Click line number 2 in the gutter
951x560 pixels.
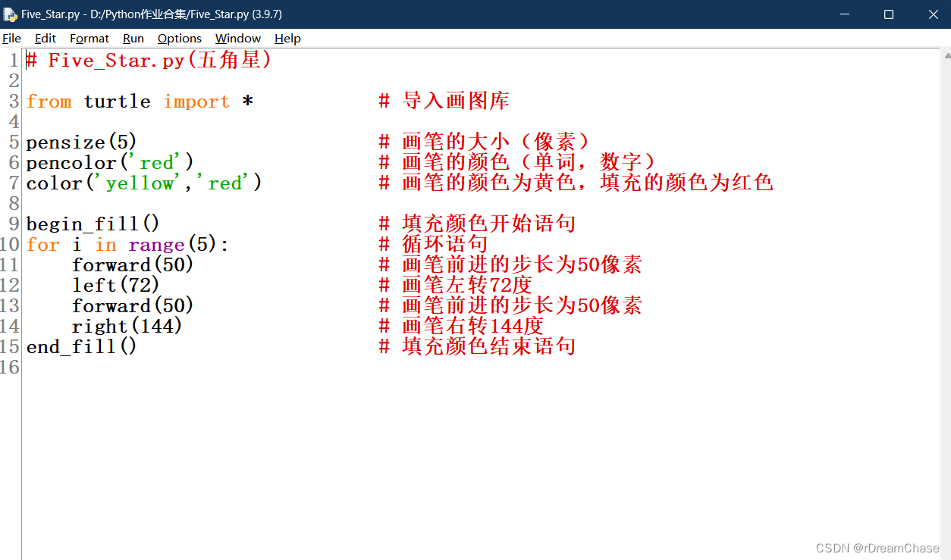(x=14, y=81)
